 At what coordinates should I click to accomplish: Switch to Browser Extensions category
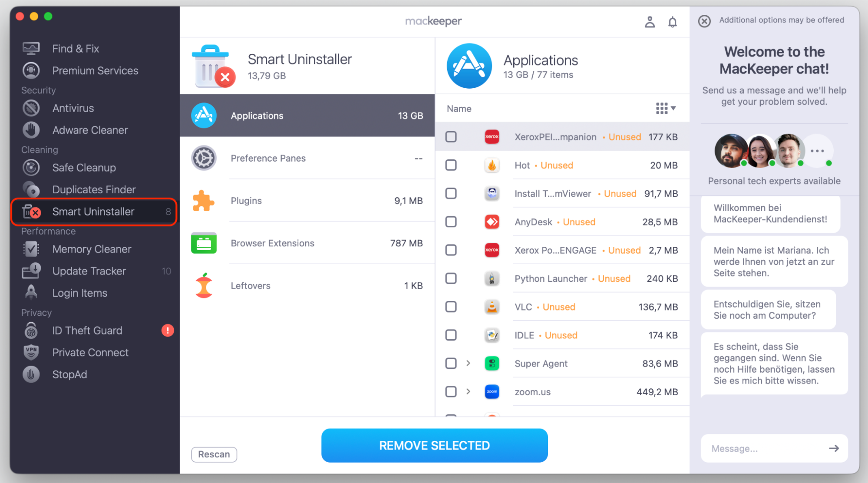tap(307, 243)
